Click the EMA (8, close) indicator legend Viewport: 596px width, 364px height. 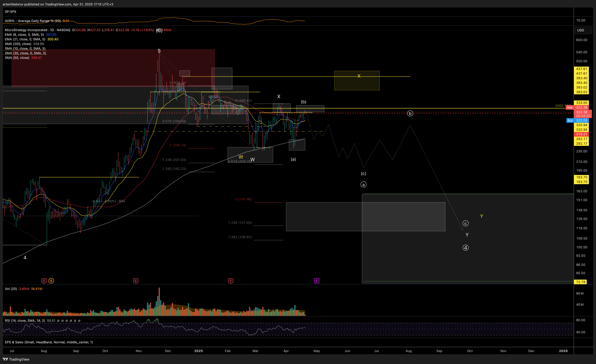[24, 35]
